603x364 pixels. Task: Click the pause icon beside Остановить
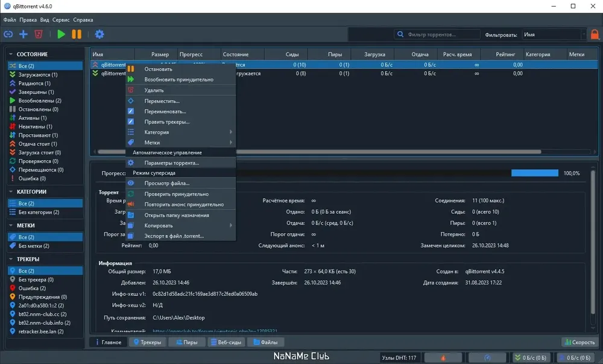(131, 69)
